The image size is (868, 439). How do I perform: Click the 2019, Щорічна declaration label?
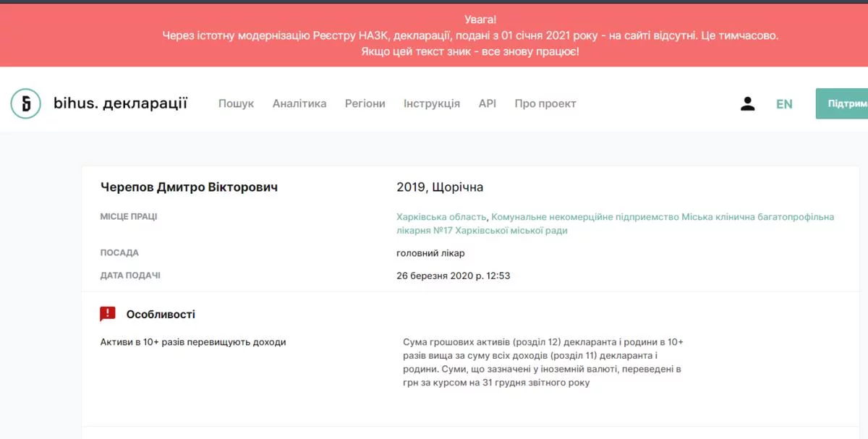pos(440,187)
